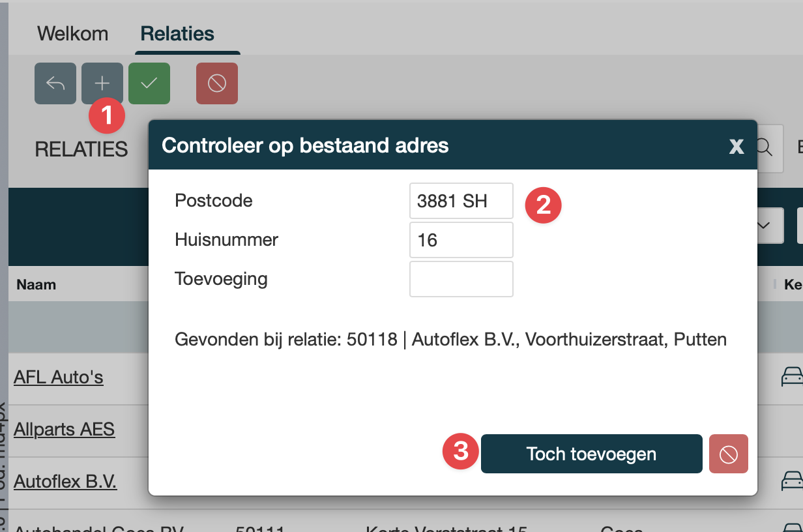Click the back arrow toolbar button
This screenshot has height=532, width=803.
[55, 83]
